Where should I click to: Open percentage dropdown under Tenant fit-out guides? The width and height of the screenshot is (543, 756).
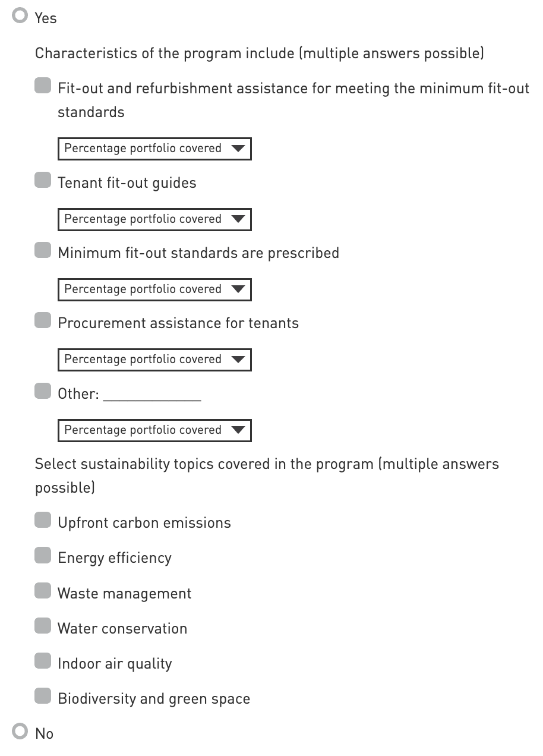154,219
